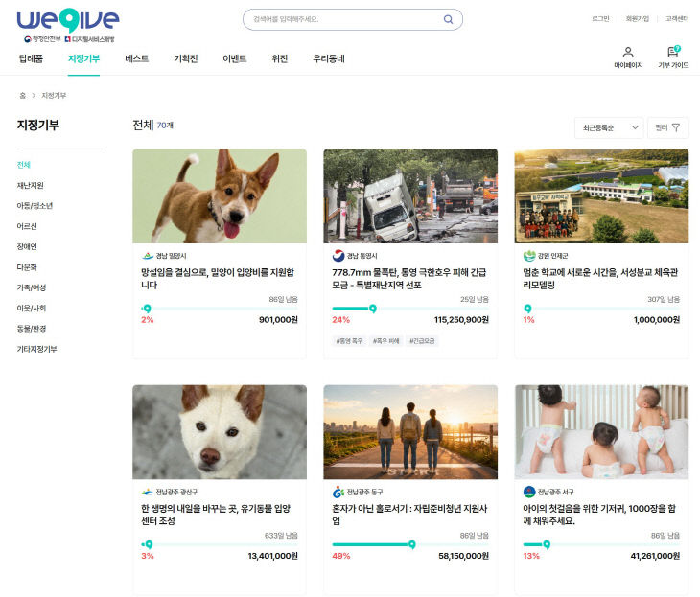Select the 장애인 category
This screenshot has height=597, width=700.
(27, 246)
